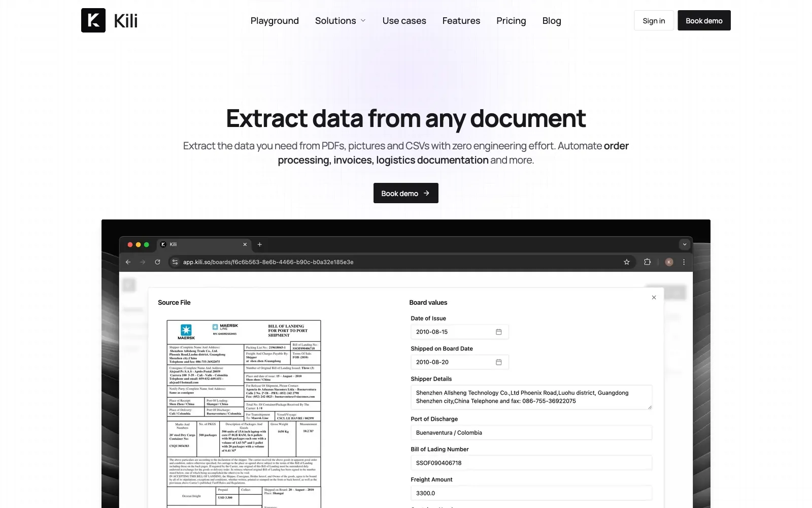Click the Shipper Details text area

(531, 397)
